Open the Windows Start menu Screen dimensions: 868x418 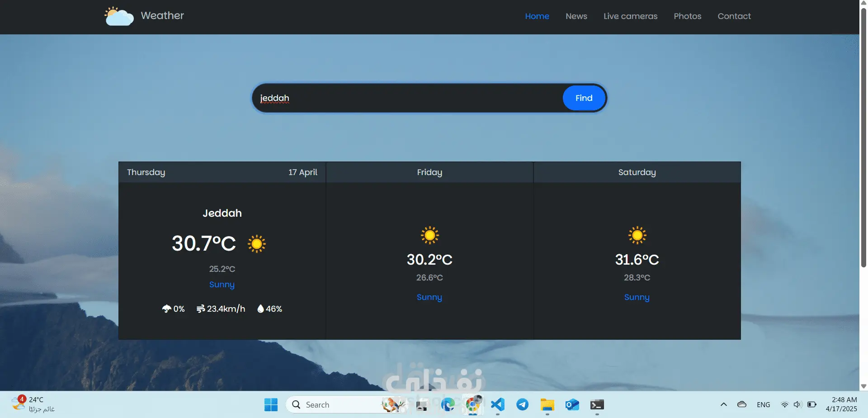coord(271,404)
